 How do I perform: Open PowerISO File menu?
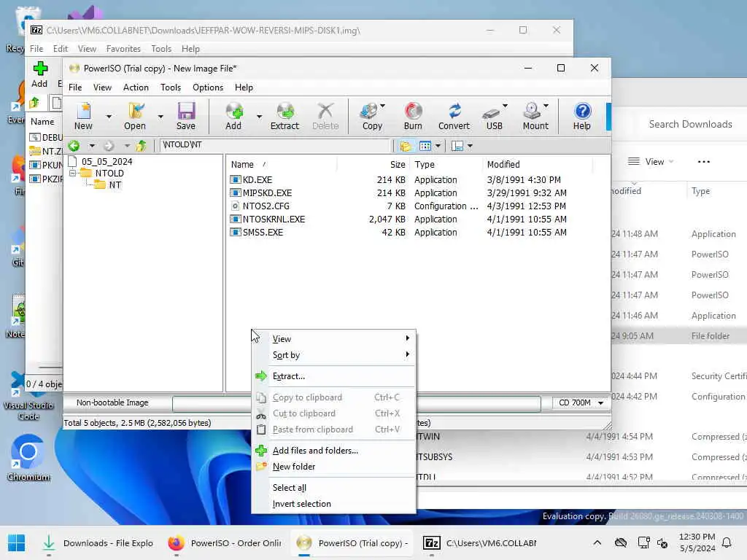75,87
